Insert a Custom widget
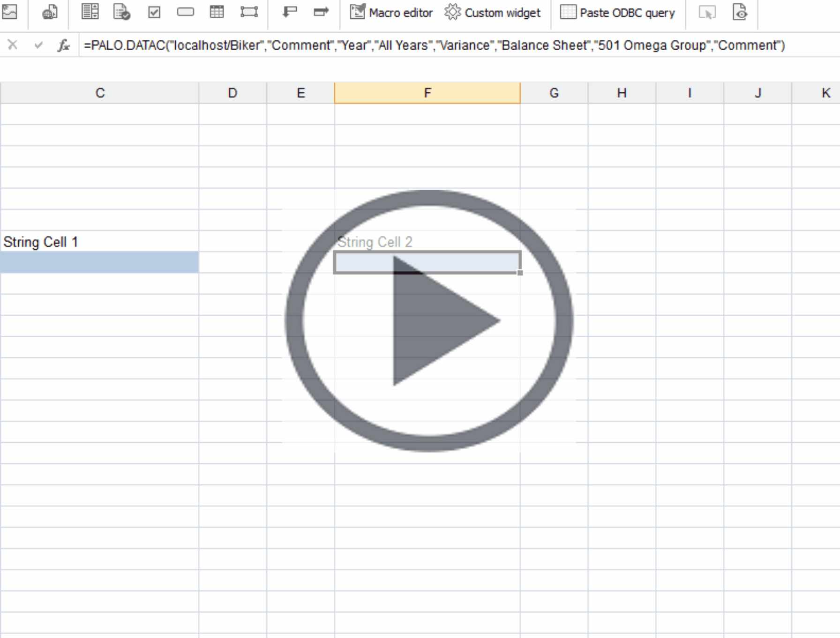This screenshot has width=840, height=638. point(493,13)
